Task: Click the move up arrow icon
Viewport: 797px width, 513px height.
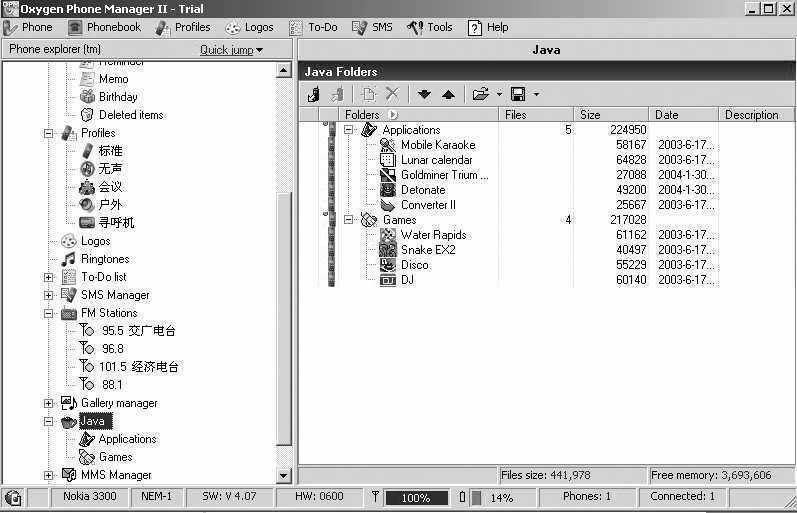Action: 448,94
